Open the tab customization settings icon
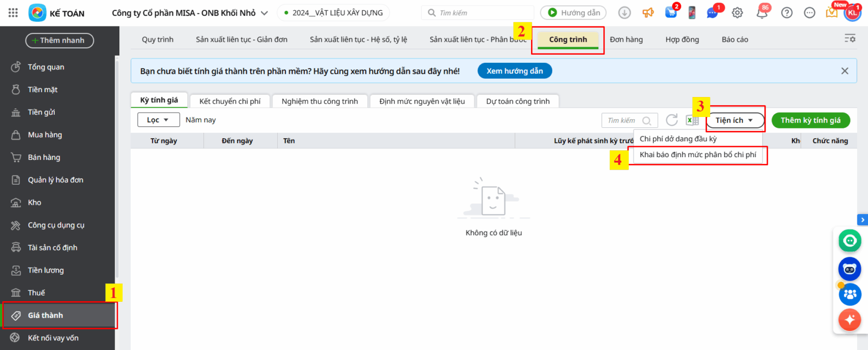 coord(850,38)
